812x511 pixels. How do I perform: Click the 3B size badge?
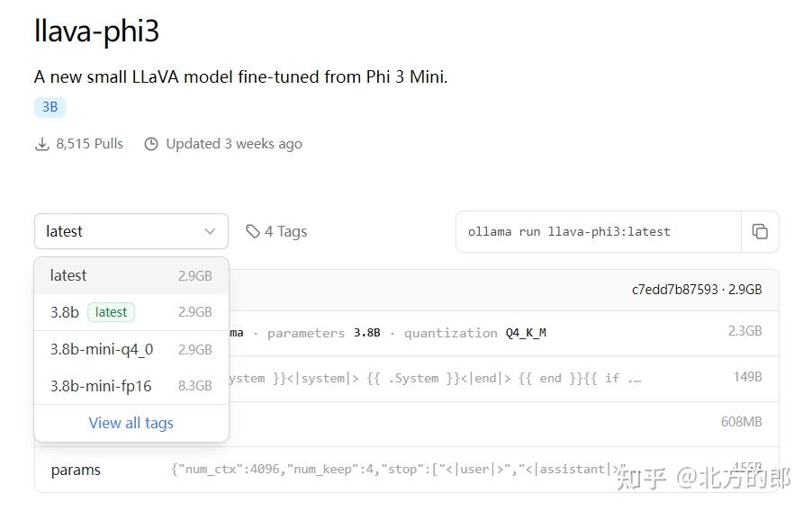tap(50, 107)
